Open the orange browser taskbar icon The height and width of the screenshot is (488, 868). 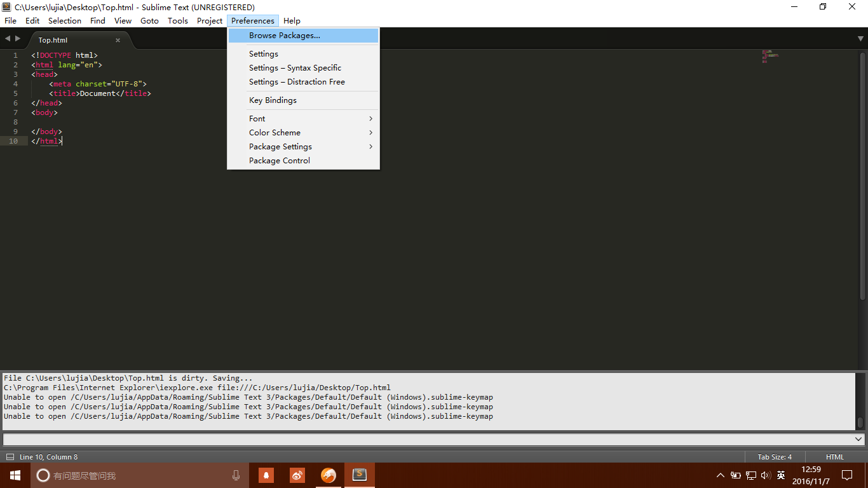(x=329, y=475)
